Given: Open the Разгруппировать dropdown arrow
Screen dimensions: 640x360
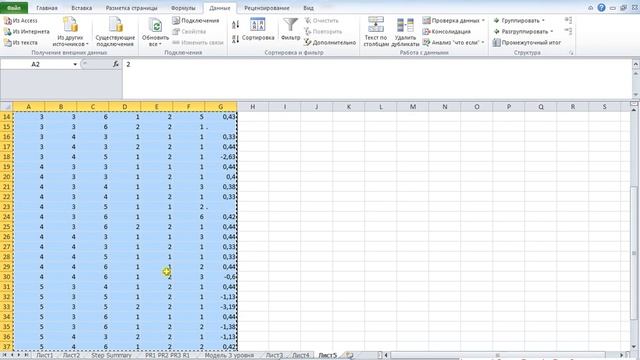Looking at the screenshot, I should (551, 31).
